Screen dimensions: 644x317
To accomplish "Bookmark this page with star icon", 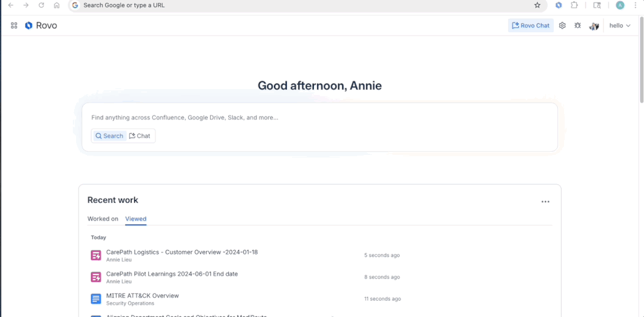I will (537, 5).
